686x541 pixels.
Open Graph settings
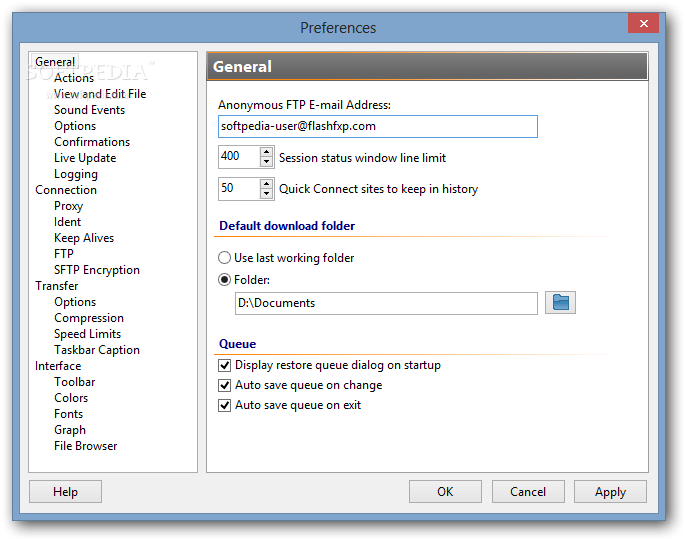tap(70, 430)
